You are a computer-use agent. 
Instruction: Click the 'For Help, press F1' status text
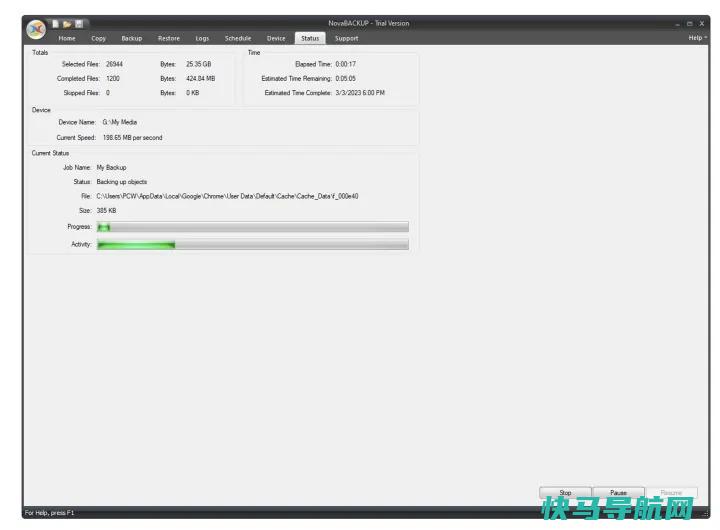[49, 513]
